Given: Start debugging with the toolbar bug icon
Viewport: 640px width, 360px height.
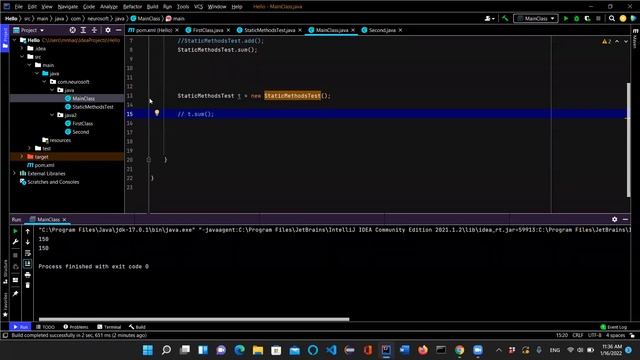Looking at the screenshot, I should pos(576,18).
